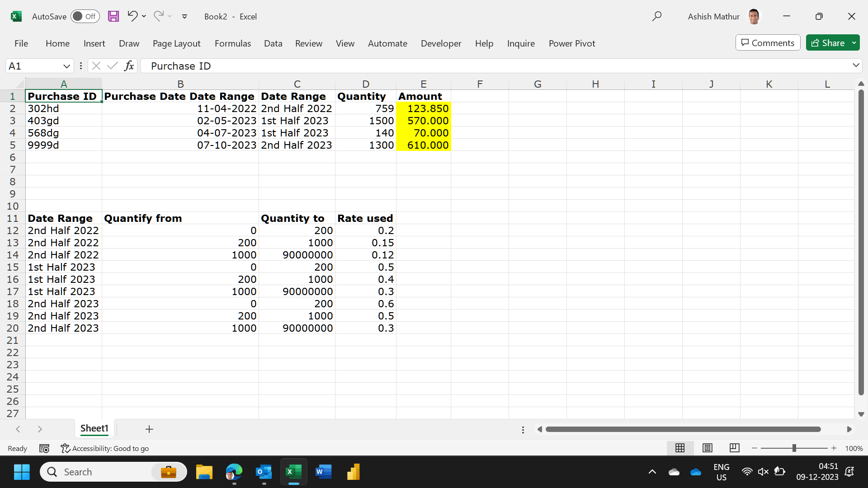Expand the Undo history dropdown
Viewport: 868px width, 488px height.
tap(144, 16)
